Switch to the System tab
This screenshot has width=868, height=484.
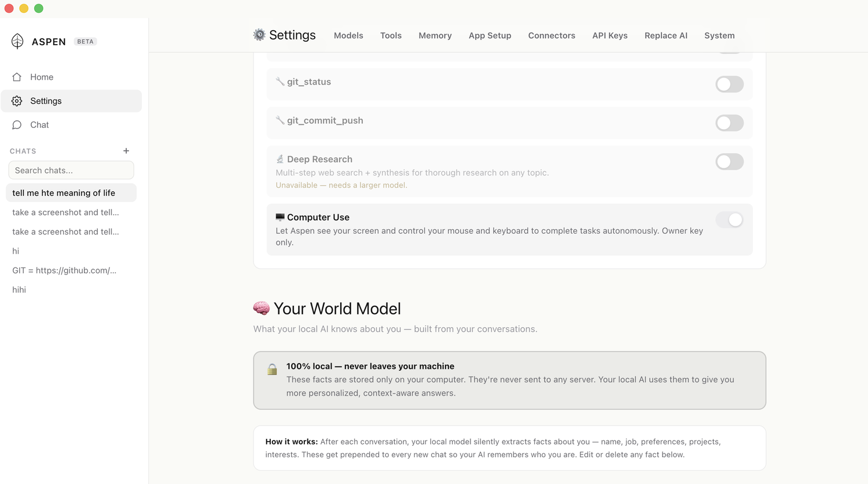pos(719,35)
